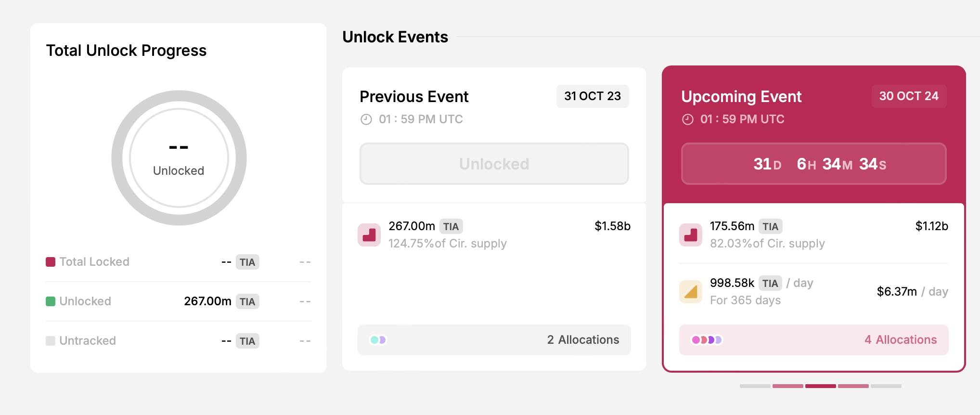Click the cliff unlock icon beside 175.56m TIA

click(691, 235)
